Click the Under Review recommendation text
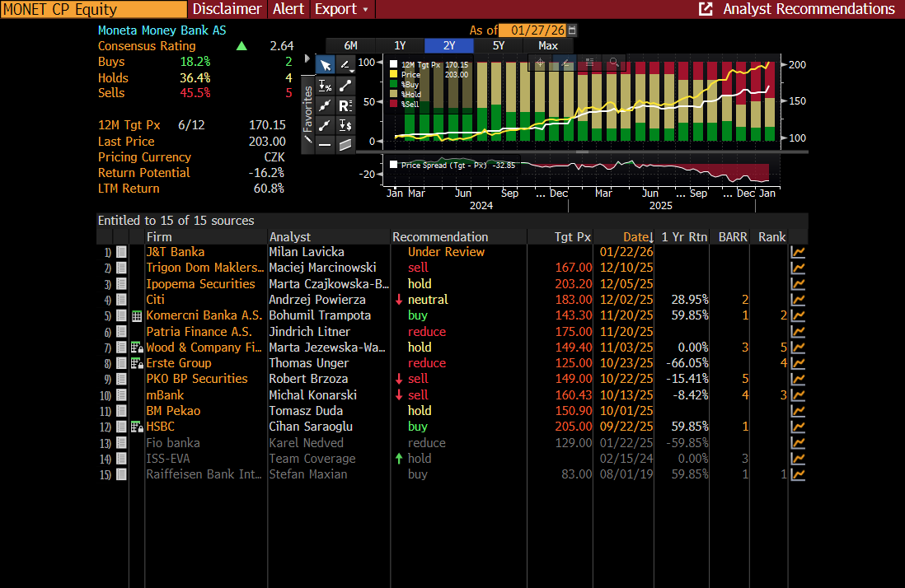Viewport: 905px width, 588px height. coord(446,252)
